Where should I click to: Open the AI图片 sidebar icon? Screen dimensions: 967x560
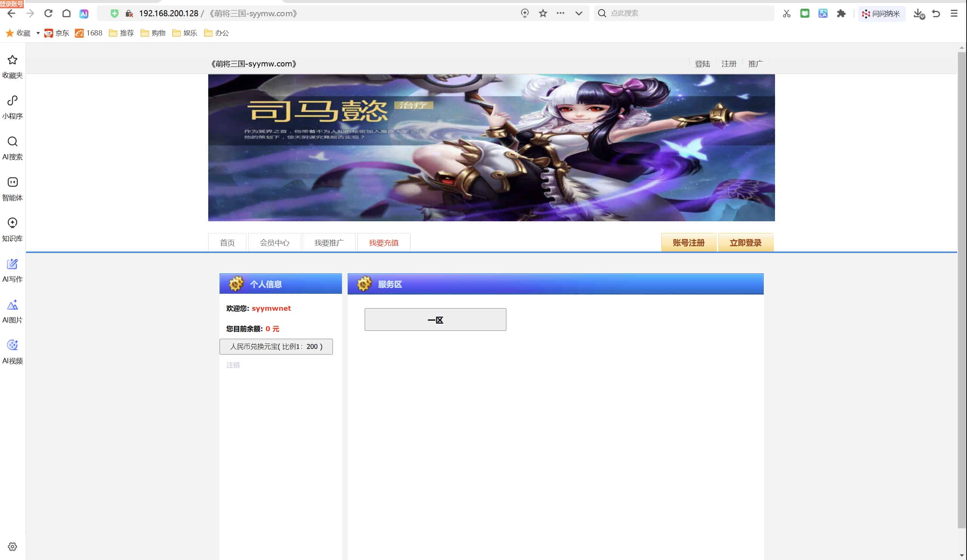point(12,312)
